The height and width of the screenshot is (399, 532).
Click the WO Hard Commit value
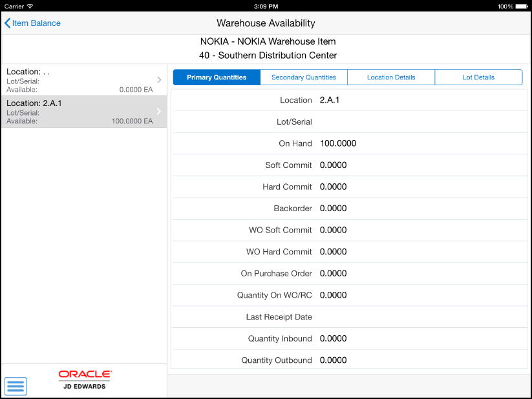pyautogui.click(x=333, y=252)
